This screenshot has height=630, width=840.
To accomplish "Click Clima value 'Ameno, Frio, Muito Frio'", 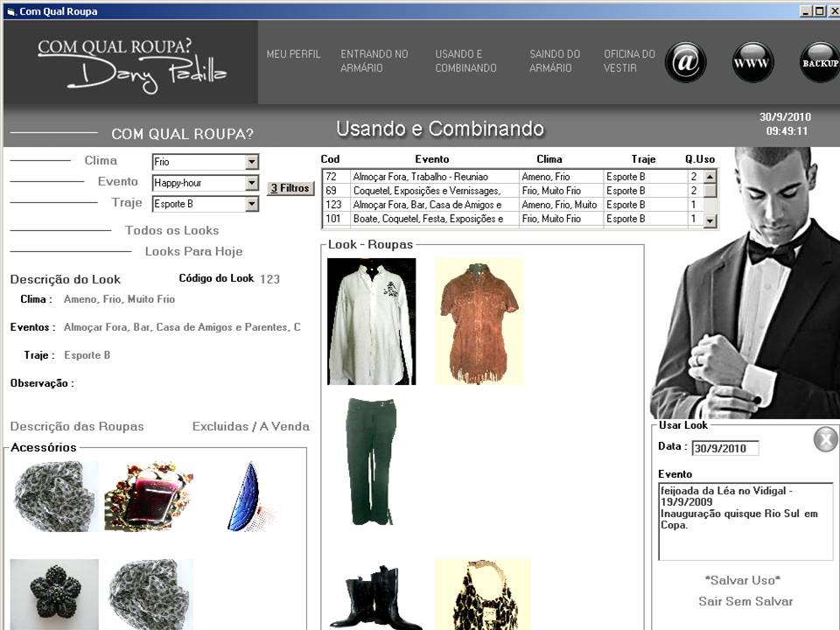I will click(120, 299).
